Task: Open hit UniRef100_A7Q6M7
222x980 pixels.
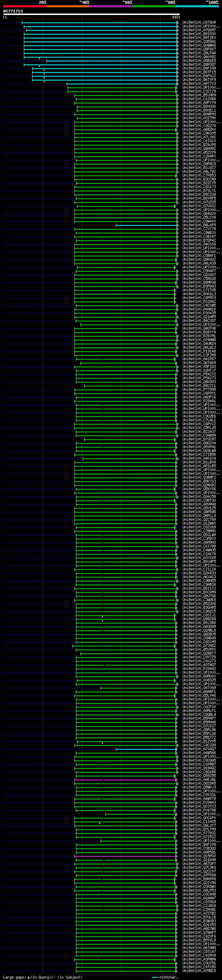Action: 199,30
